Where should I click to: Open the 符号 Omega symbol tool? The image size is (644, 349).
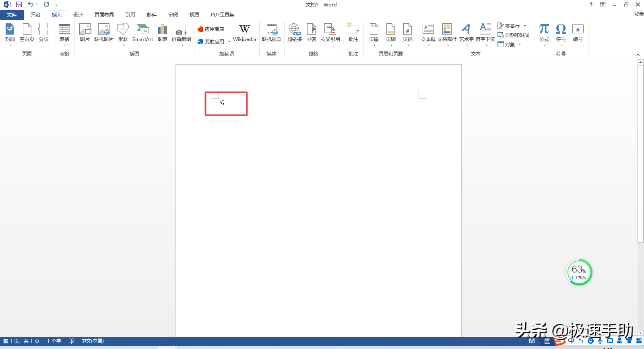tap(561, 33)
